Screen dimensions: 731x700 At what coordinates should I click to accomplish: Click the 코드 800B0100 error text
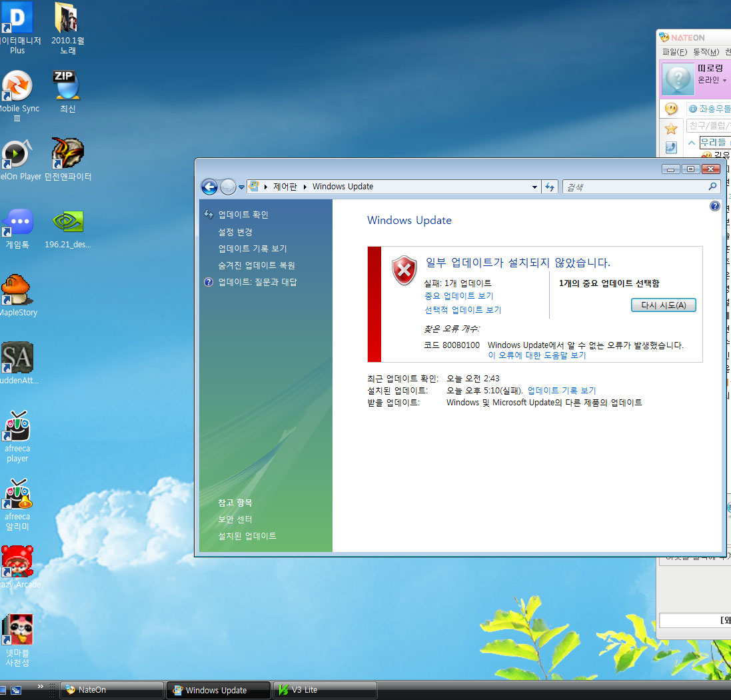(x=451, y=345)
